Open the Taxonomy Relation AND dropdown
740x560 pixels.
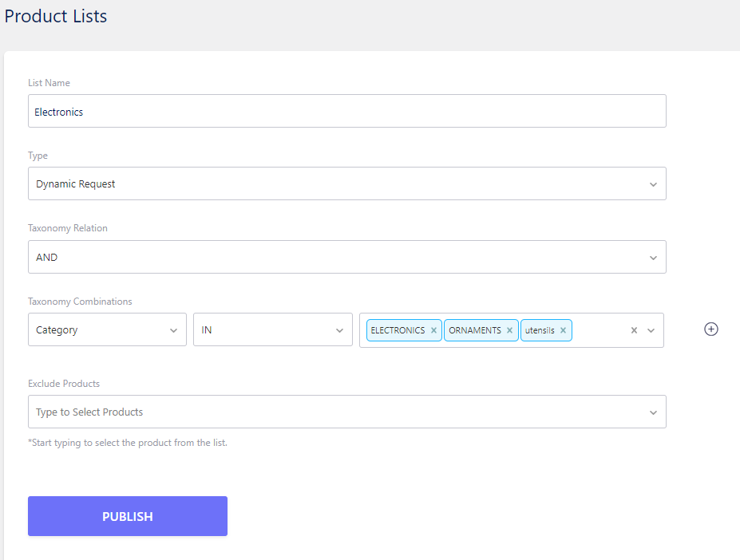(x=347, y=257)
